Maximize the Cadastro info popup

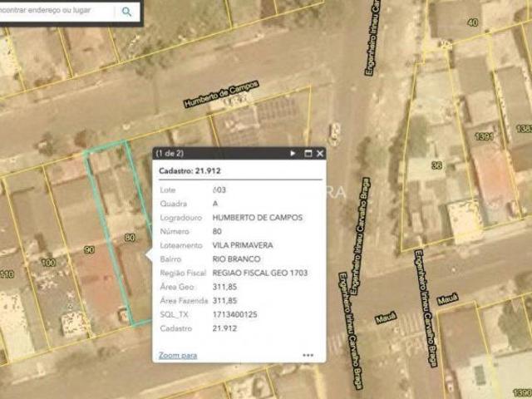308,154
